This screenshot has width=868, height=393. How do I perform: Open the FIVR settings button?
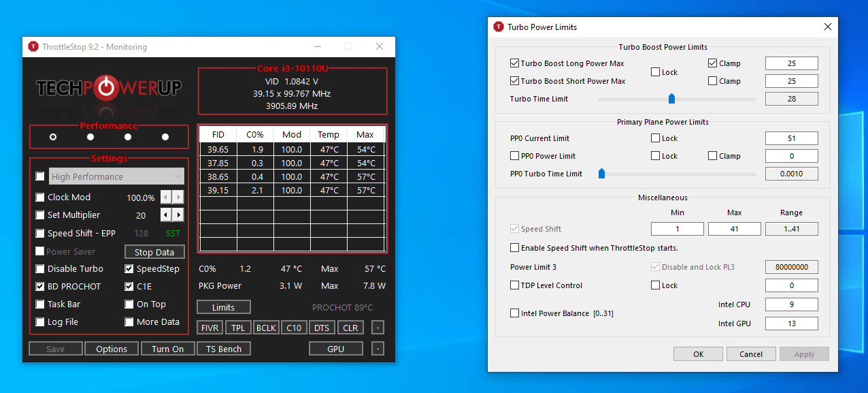210,328
